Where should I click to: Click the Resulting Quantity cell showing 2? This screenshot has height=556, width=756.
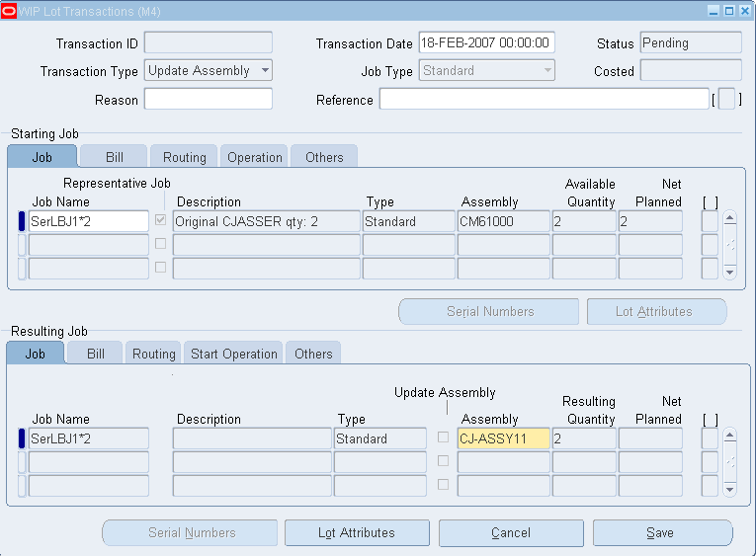584,438
